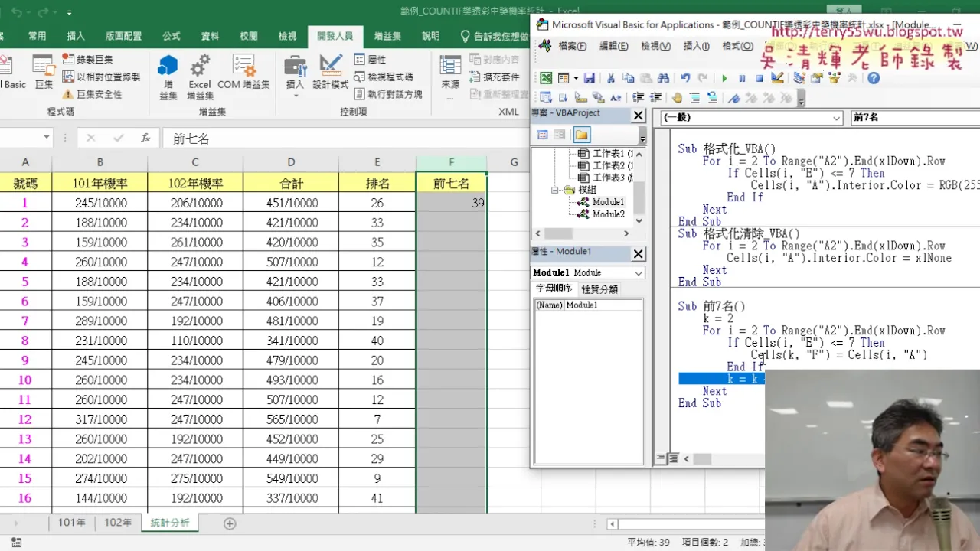Click the Undo arrow in VBA toolbar
This screenshot has width=980, height=551.
[x=685, y=78]
